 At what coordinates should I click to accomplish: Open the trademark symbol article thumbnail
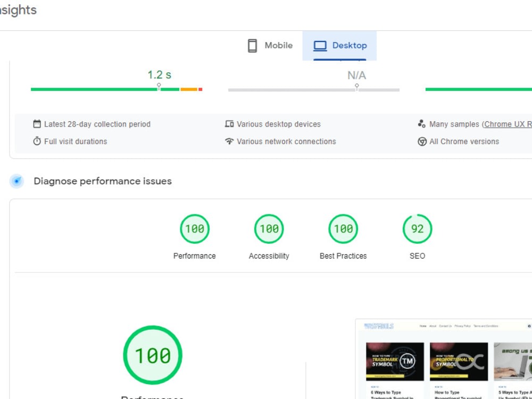[395, 361]
